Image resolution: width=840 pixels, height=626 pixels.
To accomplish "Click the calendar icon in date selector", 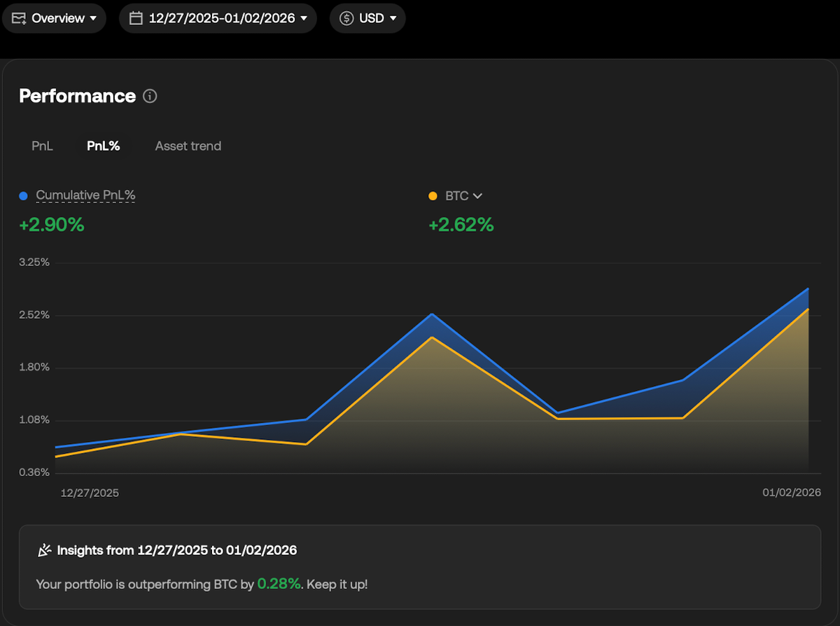I will click(x=136, y=18).
